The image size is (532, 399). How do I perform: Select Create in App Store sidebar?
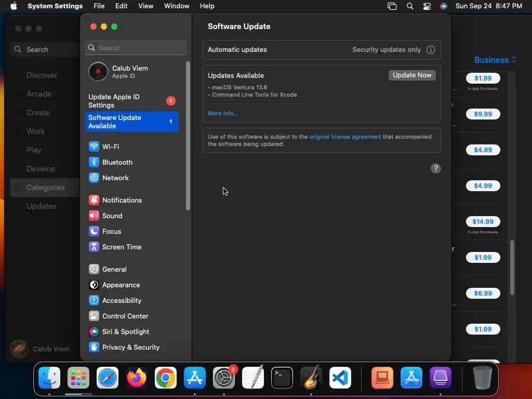[x=38, y=113]
